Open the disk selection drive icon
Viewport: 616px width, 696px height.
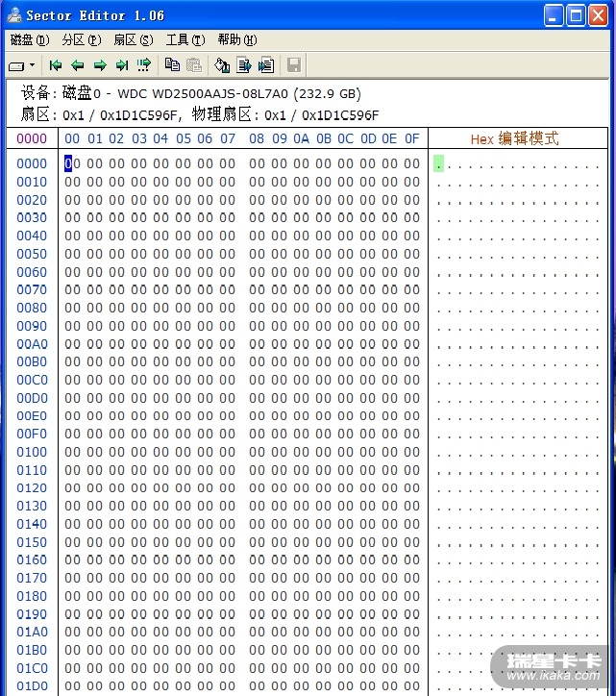17,66
